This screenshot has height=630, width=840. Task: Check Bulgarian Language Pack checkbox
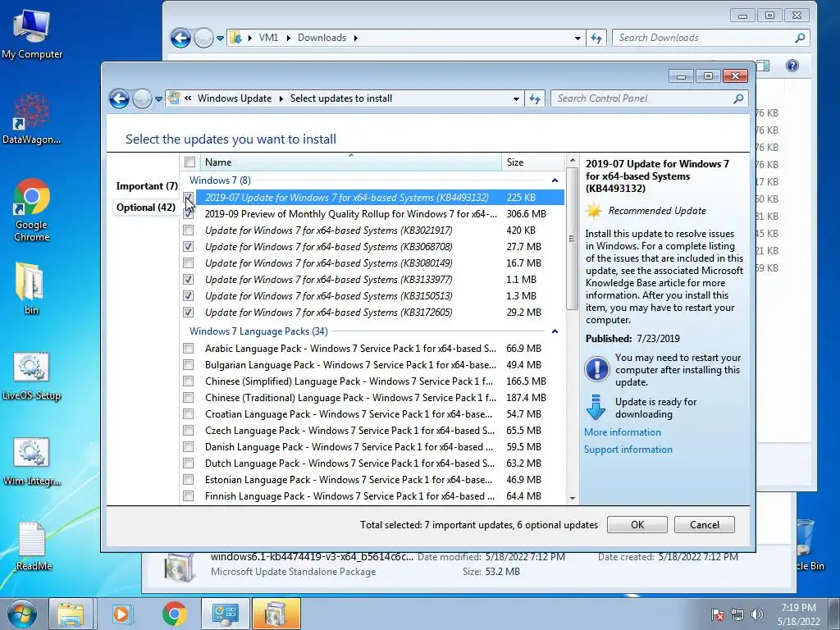tap(188, 365)
